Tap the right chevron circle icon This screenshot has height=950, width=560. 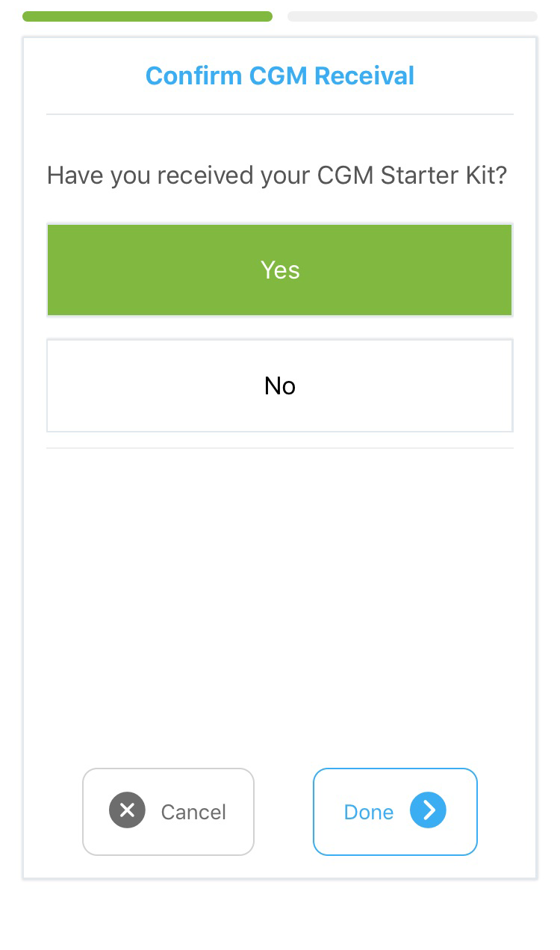(428, 810)
